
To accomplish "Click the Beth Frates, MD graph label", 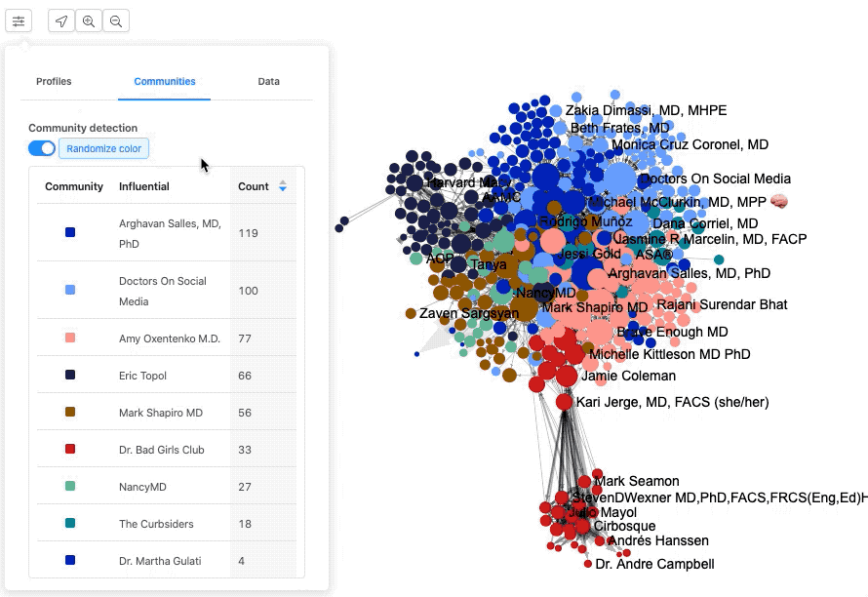I will coord(620,128).
